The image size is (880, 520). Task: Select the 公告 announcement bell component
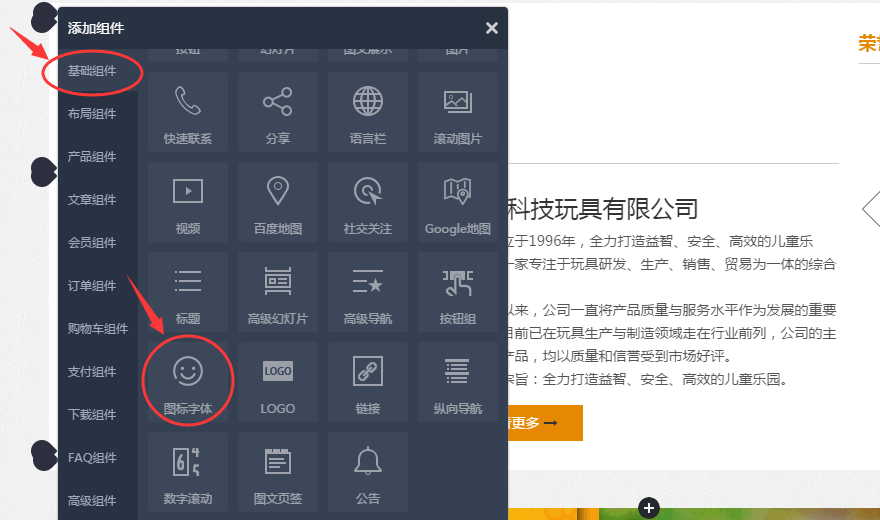[x=368, y=472]
